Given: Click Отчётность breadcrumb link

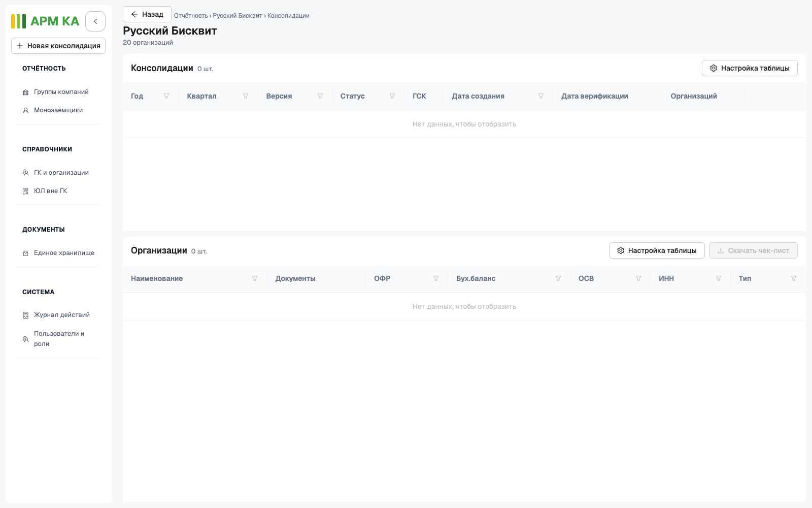Looking at the screenshot, I should (x=191, y=16).
